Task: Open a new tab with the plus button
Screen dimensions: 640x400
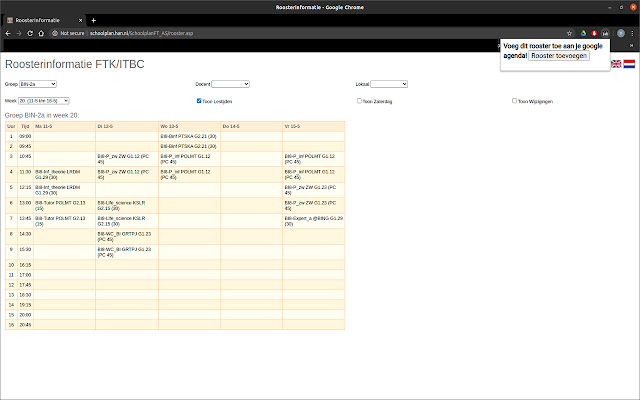Action: pos(93,20)
